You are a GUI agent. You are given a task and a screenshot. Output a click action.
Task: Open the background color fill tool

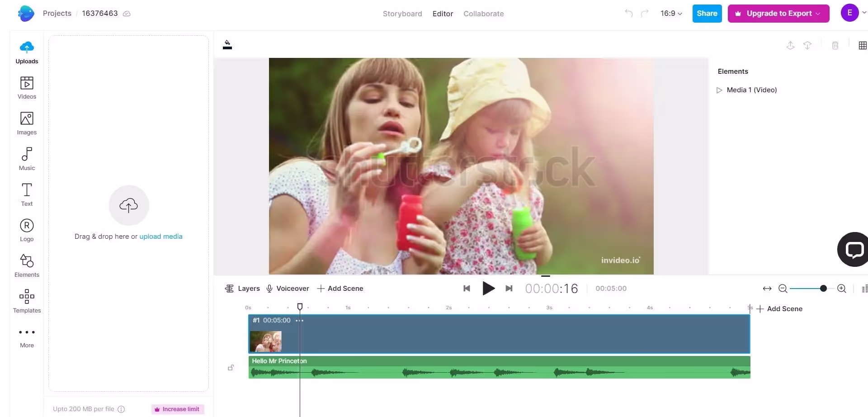227,45
